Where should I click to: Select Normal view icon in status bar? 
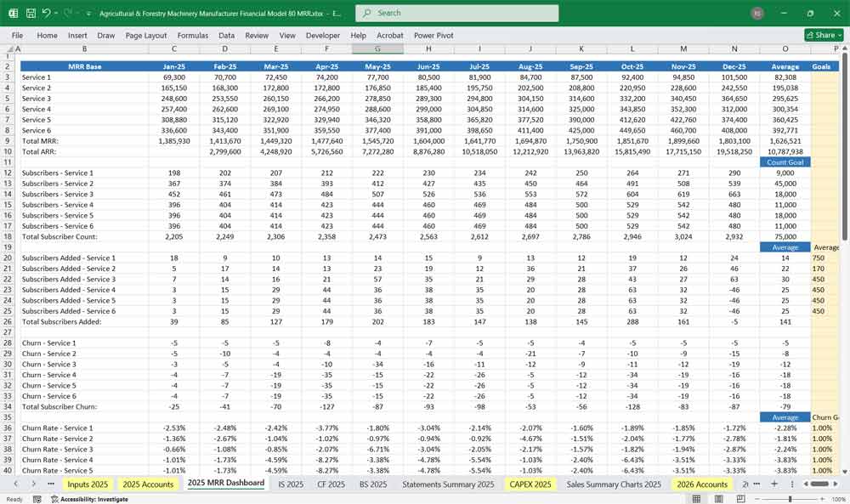point(695,499)
